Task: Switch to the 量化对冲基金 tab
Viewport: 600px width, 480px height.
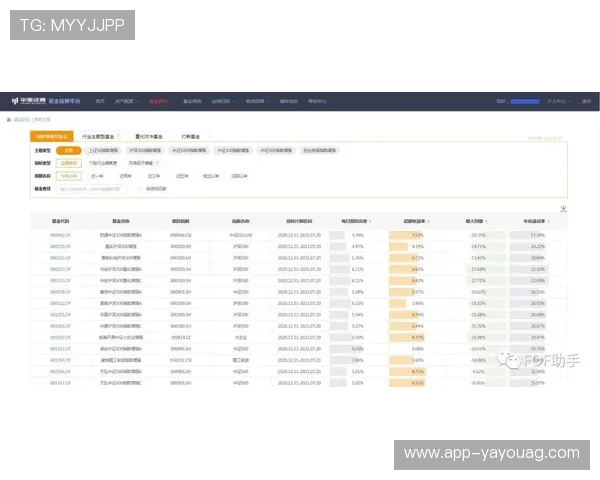Action: [149, 136]
